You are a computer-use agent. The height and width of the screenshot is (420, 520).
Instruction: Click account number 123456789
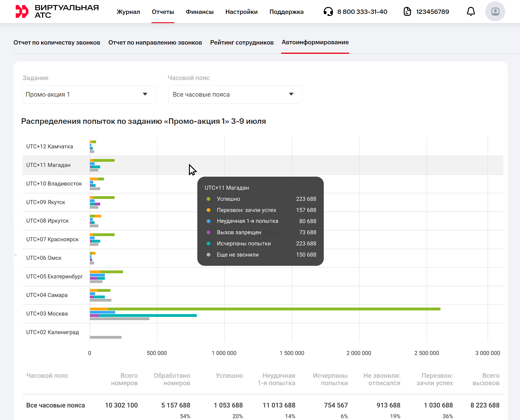[x=432, y=12]
